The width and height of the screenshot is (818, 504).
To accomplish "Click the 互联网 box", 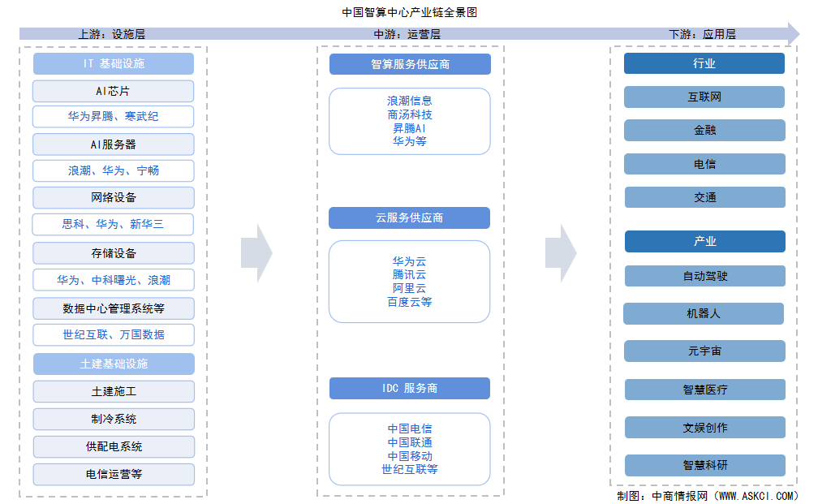I will coord(704,97).
